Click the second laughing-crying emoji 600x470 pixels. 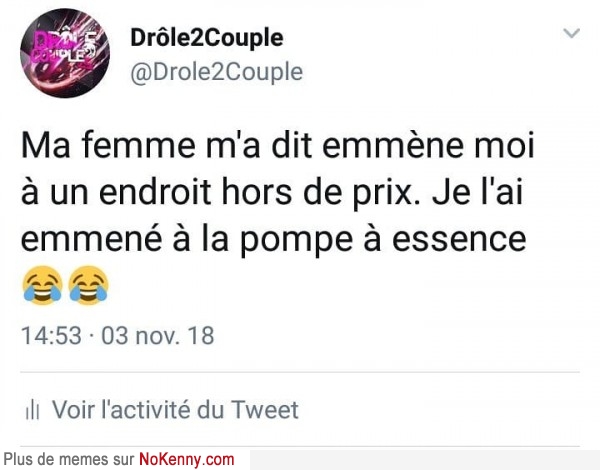[88, 285]
